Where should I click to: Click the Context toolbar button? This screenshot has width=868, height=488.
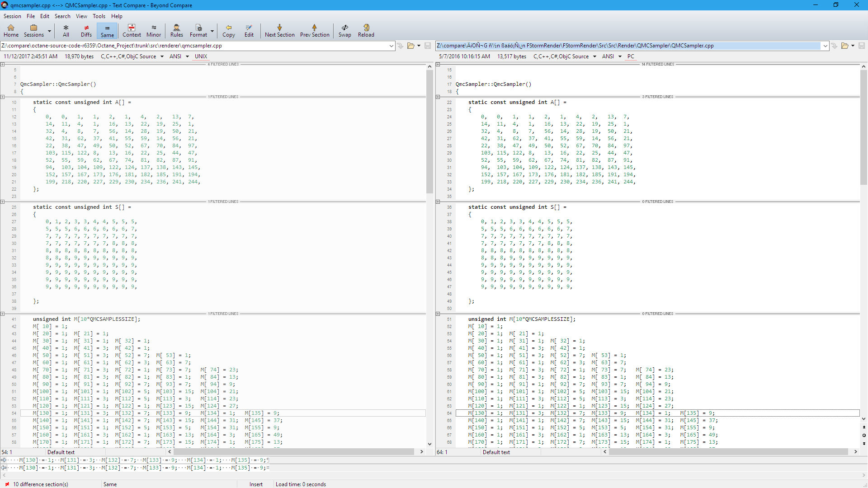point(132,30)
